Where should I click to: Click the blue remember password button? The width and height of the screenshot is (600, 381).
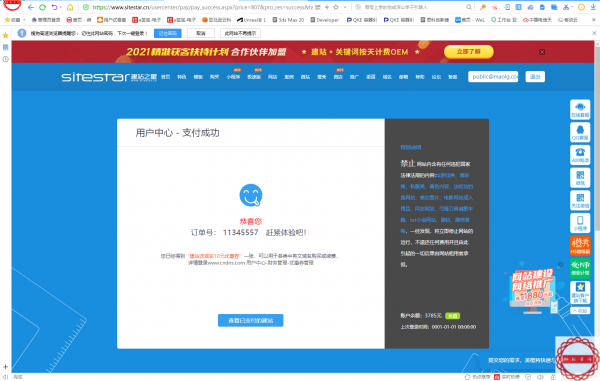[x=168, y=33]
